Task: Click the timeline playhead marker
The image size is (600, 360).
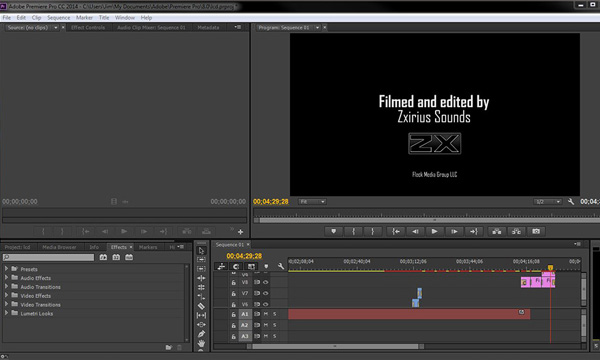Action: (550, 268)
